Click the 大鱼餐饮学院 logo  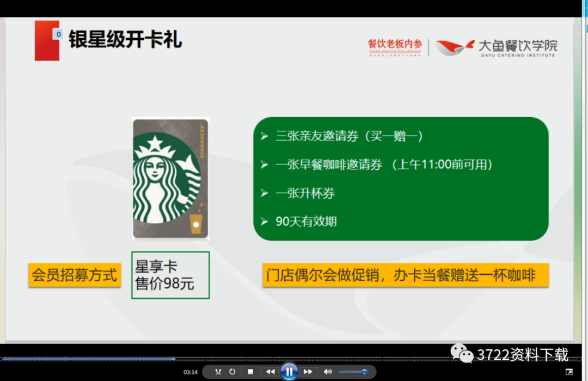pos(497,47)
